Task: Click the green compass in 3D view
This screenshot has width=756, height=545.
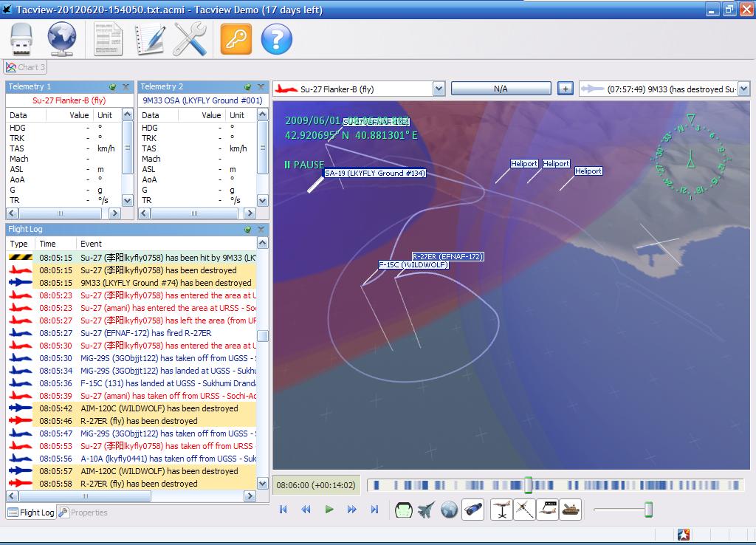Action: coord(690,157)
